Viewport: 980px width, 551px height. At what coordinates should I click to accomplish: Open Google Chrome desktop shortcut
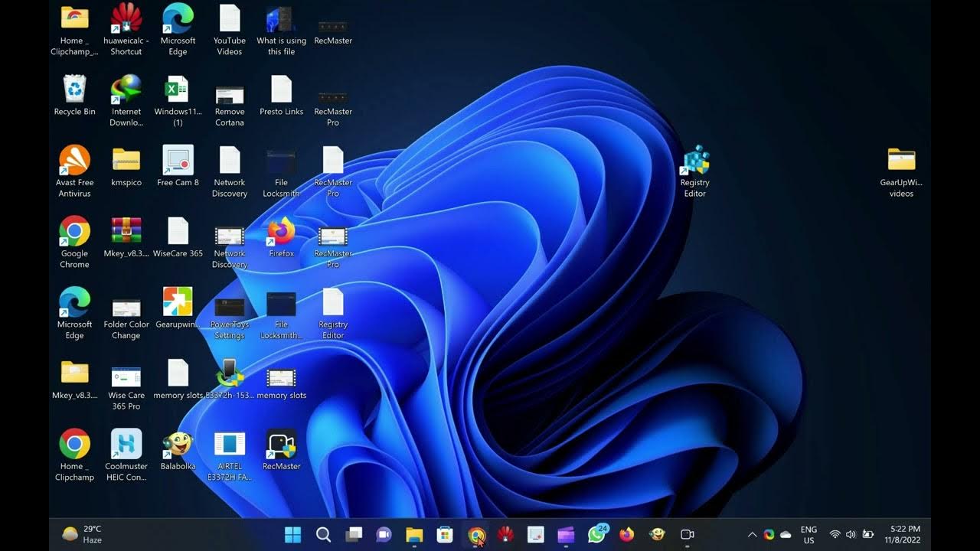74,243
